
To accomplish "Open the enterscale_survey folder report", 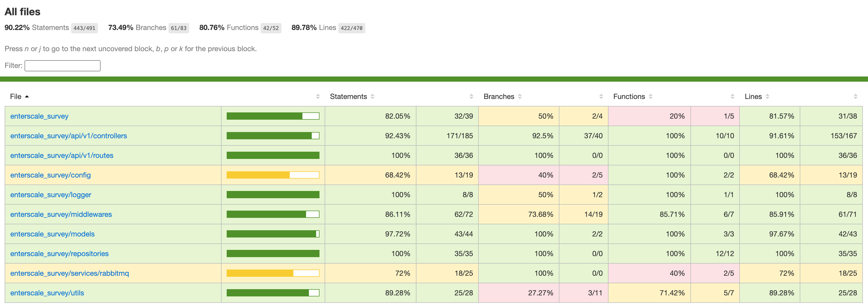I will click(x=39, y=116).
